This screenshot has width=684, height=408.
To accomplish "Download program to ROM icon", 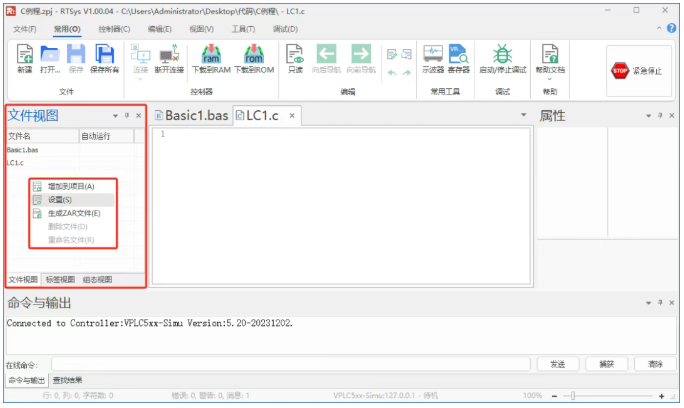I will pos(252,58).
